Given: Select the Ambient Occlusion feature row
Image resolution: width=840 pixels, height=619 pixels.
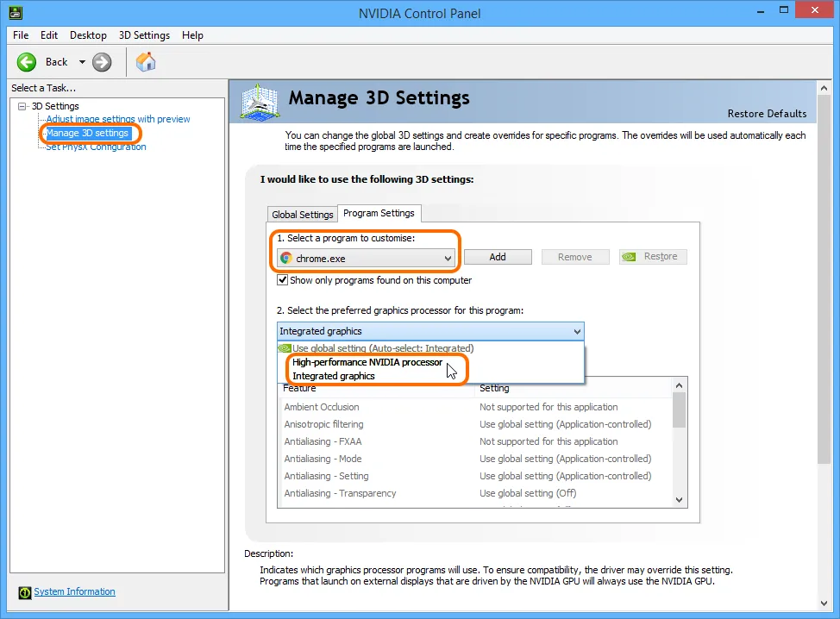Looking at the screenshot, I should click(x=474, y=407).
